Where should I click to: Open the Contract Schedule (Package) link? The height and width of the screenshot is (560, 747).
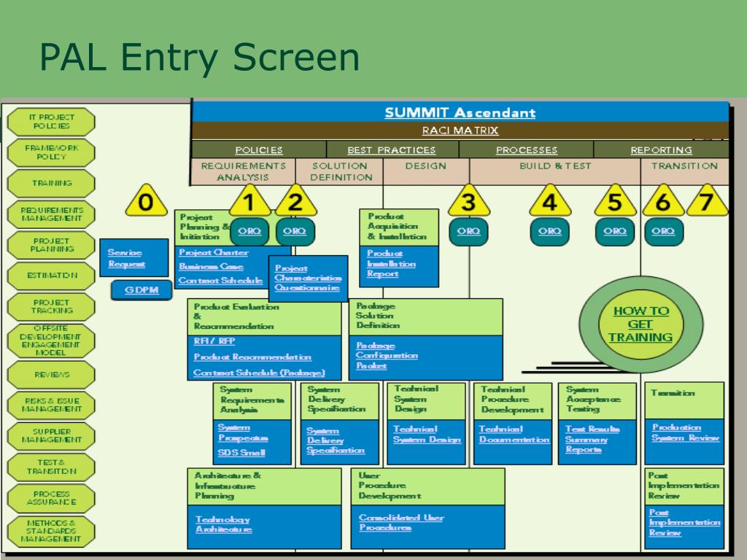pyautogui.click(x=259, y=373)
